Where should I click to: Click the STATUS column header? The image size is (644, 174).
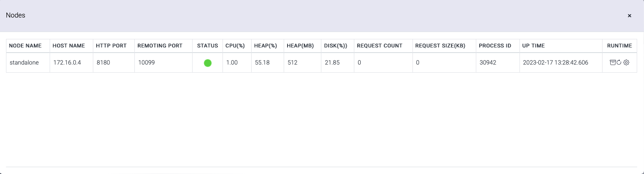point(208,46)
